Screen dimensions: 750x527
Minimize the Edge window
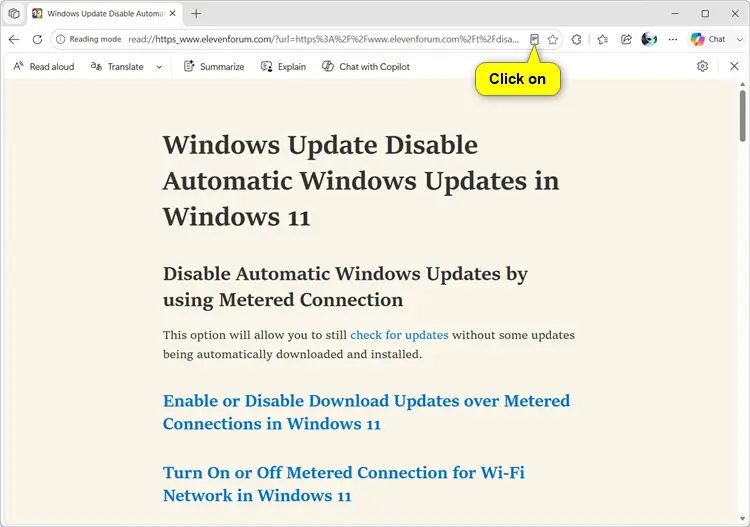[x=675, y=13]
